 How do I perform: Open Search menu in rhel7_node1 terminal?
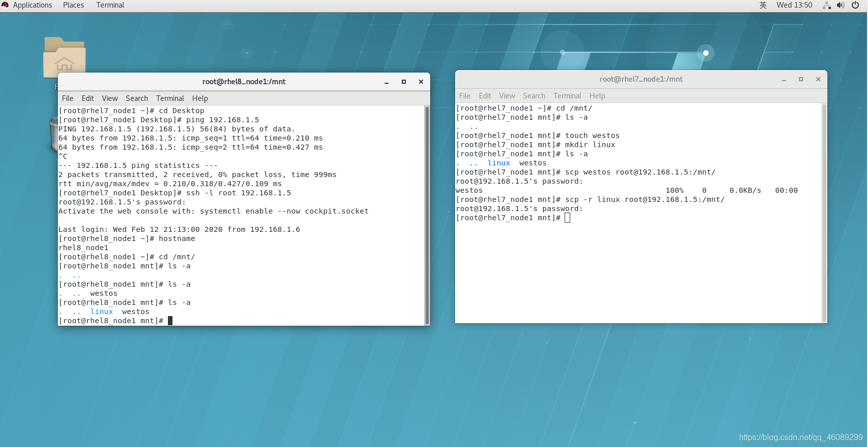[x=534, y=96]
